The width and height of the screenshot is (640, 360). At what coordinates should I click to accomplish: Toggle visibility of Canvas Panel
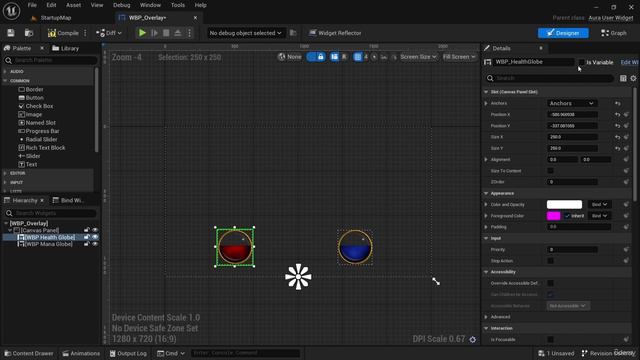(95, 230)
